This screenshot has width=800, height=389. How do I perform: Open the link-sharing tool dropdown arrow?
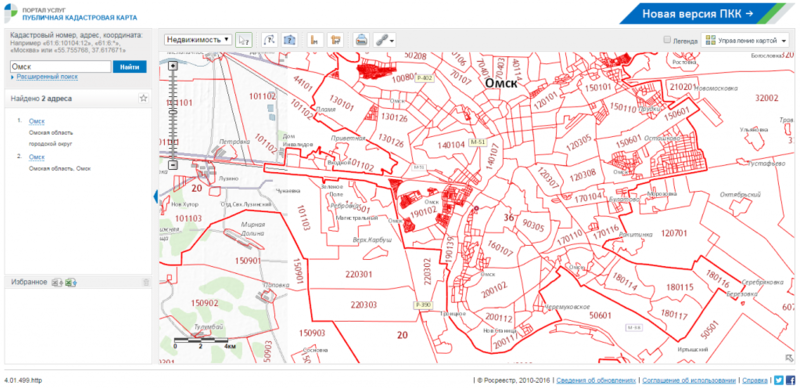(x=391, y=40)
